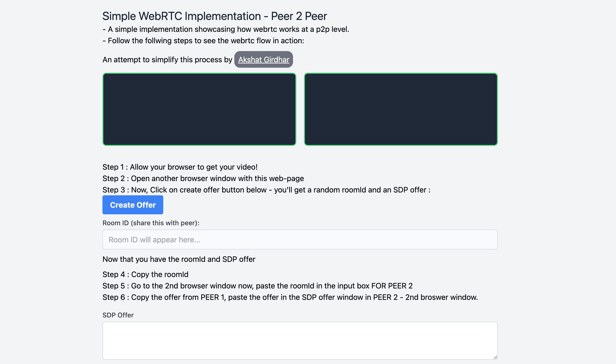616x364 pixels.
Task: Click the green border of the left video
Action: click(x=103, y=110)
